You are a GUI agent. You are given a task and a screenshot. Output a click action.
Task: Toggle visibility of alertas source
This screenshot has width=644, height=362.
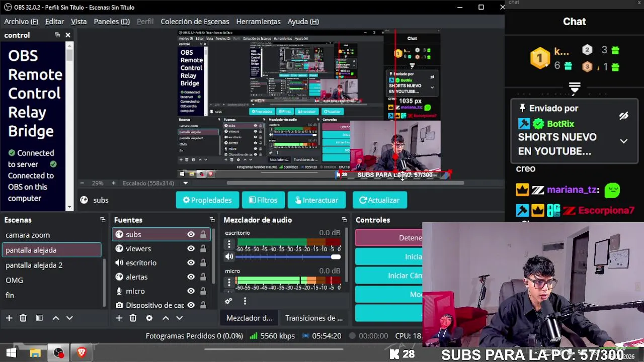point(191,277)
